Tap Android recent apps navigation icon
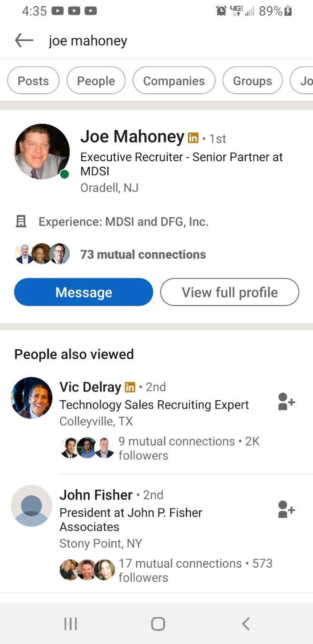 coord(70,623)
